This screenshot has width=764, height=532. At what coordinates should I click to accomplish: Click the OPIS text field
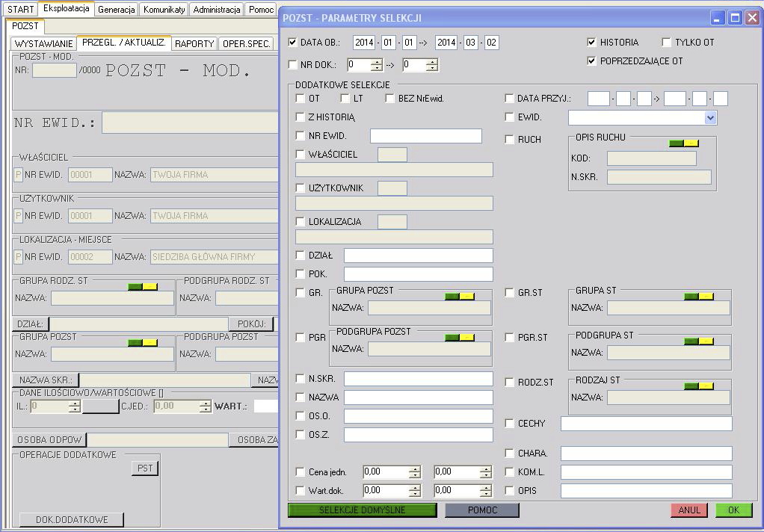point(647,491)
